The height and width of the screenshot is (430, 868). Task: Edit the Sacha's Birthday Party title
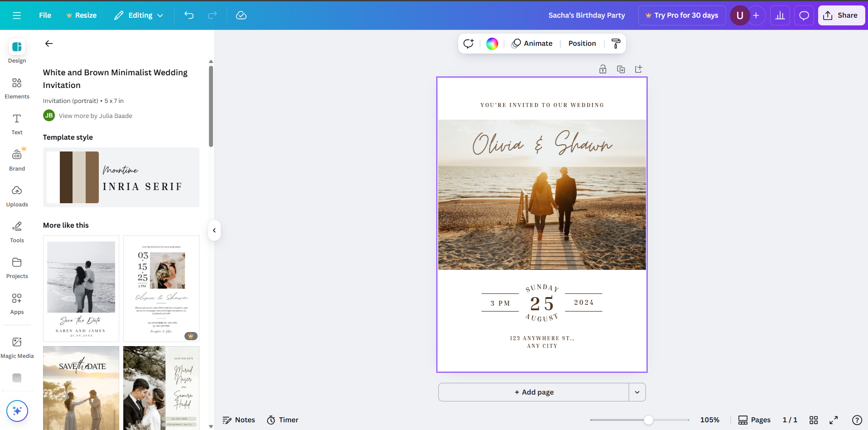[587, 15]
